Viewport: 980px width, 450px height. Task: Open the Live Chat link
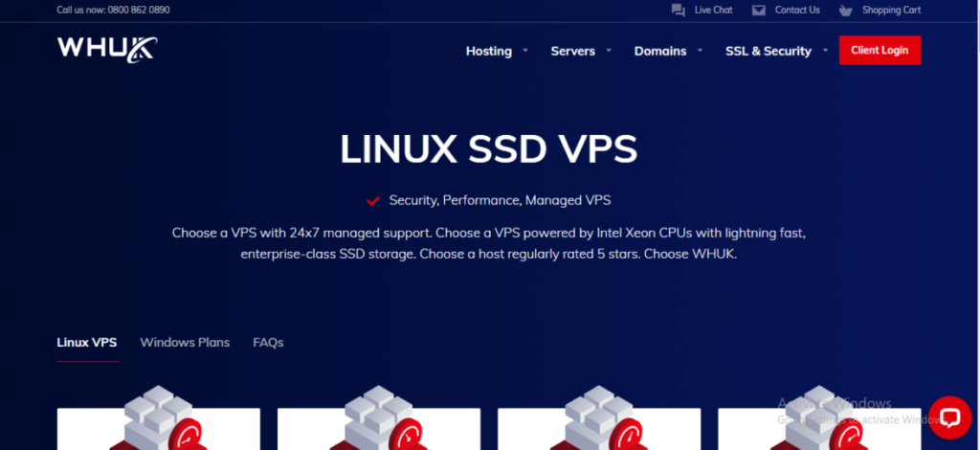pyautogui.click(x=714, y=10)
